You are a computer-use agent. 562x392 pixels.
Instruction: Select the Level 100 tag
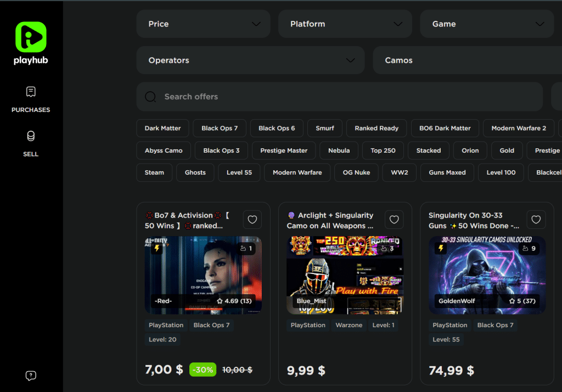[x=501, y=172]
